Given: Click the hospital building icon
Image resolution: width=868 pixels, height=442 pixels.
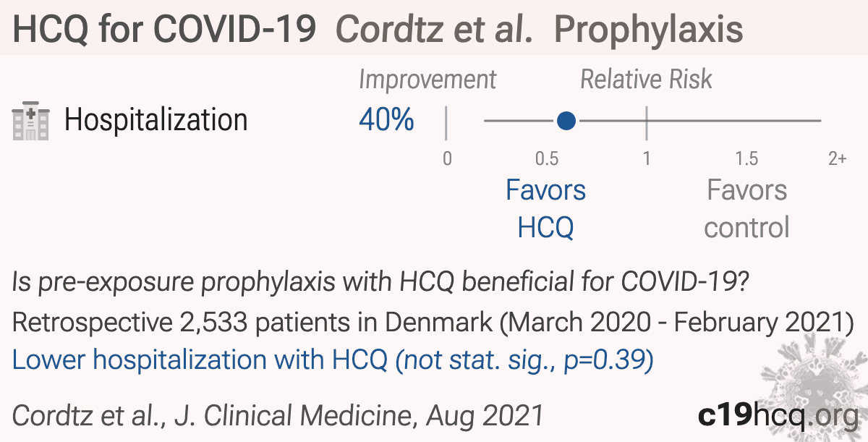Looking at the screenshot, I should [x=31, y=120].
